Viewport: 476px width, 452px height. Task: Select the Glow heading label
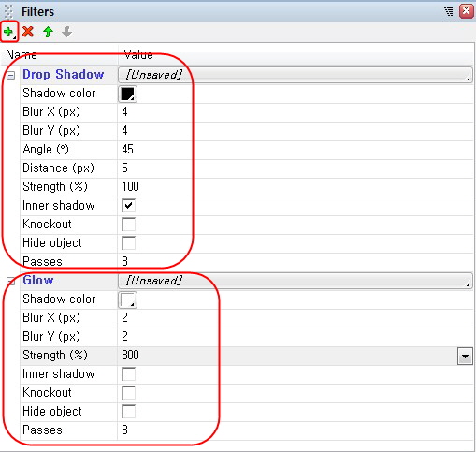(38, 281)
